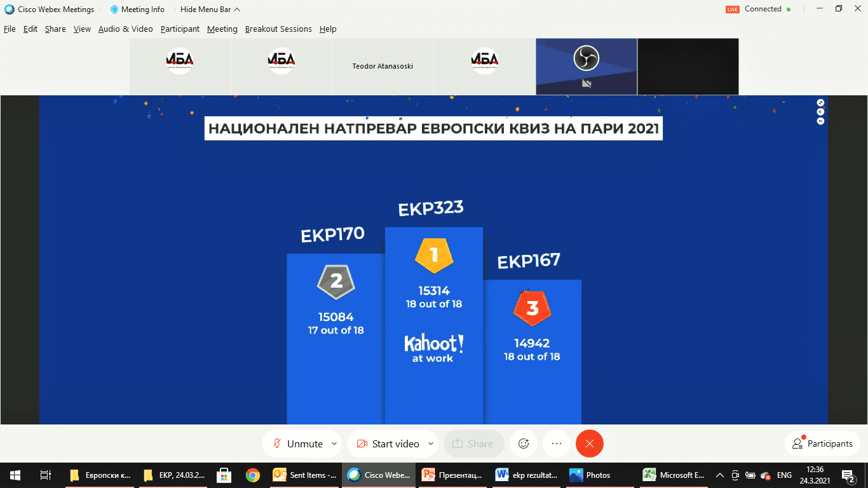The image size is (868, 488).
Task: Open the Help menu
Action: pyautogui.click(x=328, y=29)
